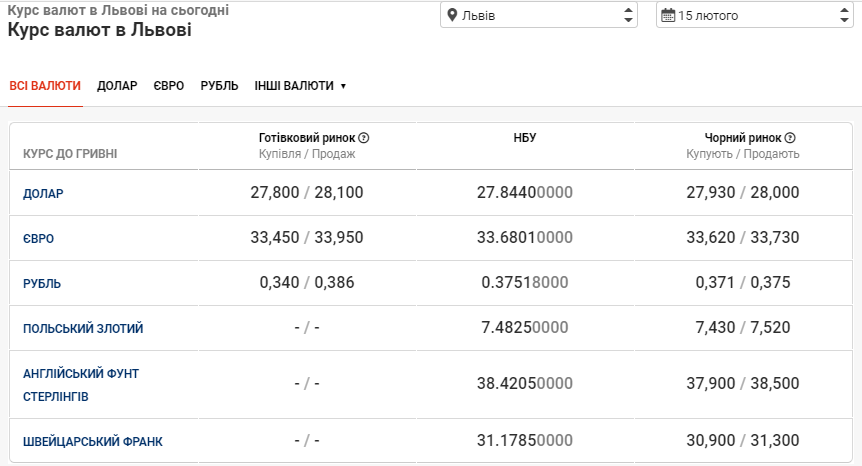Image resolution: width=862 pixels, height=466 pixels.
Task: Click the КУРС ДО ГРИВНІ header
Action: tap(70, 154)
